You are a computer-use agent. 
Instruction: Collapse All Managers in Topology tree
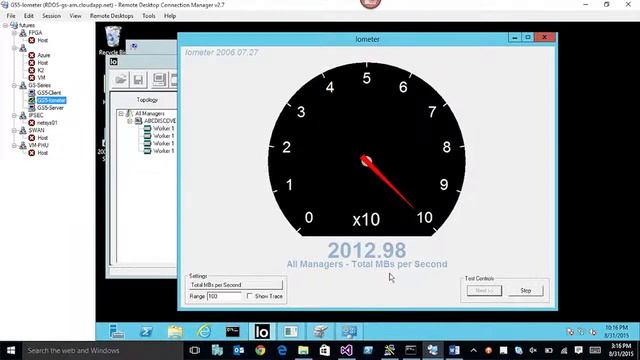121,113
